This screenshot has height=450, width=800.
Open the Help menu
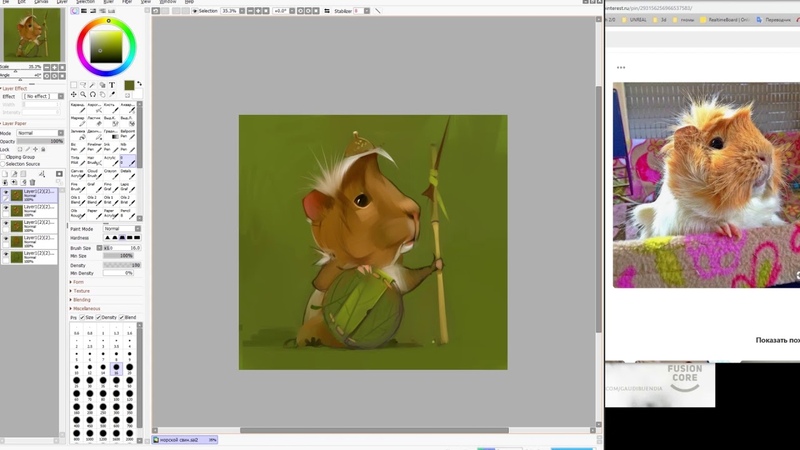[189, 2]
